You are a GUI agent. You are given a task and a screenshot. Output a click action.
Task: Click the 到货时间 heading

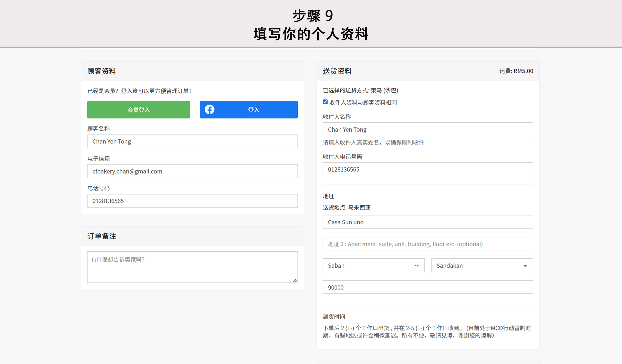pos(334,317)
